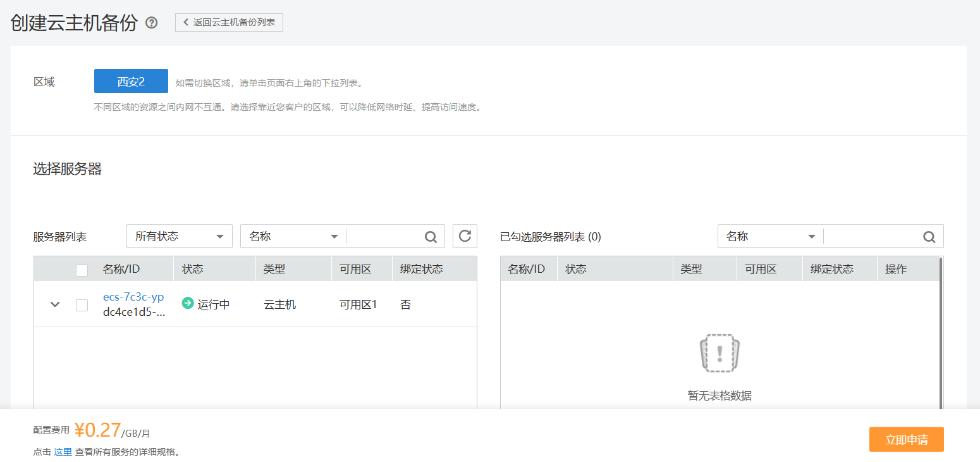
Task: Open the 名称 dropdown above the selected servers list
Action: [769, 236]
